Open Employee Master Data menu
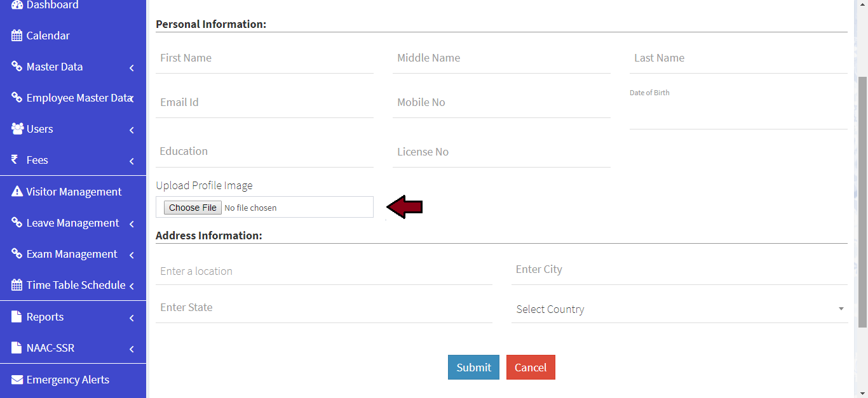 click(78, 98)
